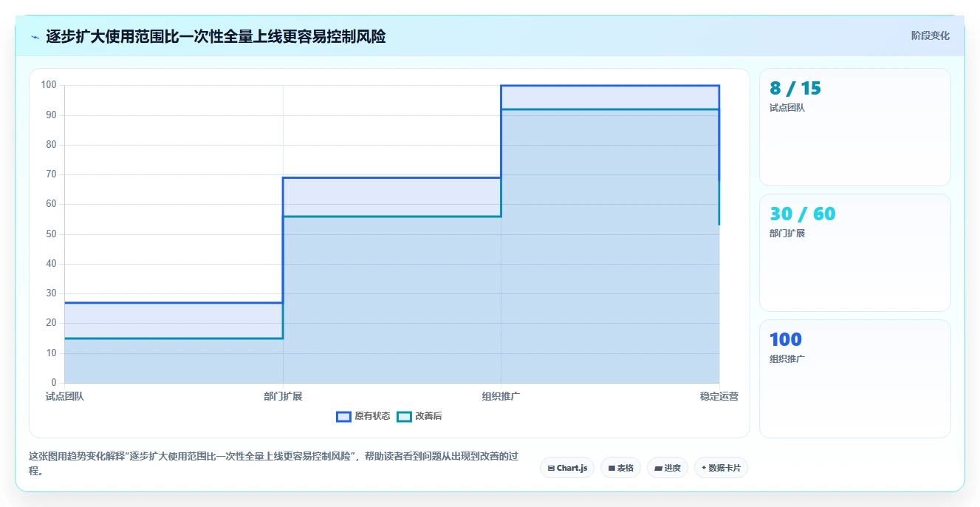Click the y-axis value 100

click(x=49, y=85)
